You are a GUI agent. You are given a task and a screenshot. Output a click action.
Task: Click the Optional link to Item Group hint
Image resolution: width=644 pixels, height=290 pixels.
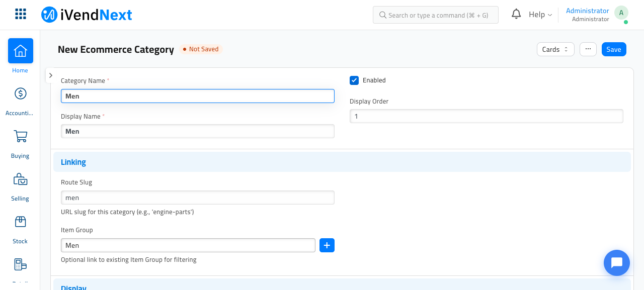coord(129,260)
